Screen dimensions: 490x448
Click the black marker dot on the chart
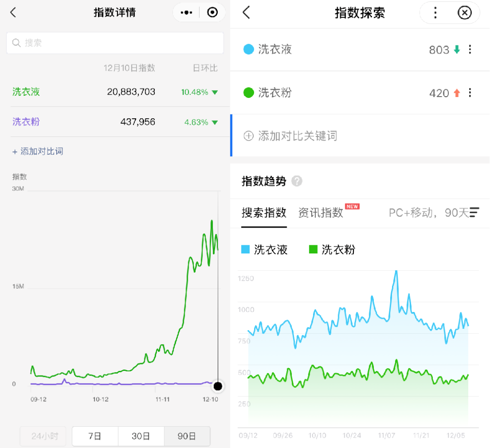(218, 386)
